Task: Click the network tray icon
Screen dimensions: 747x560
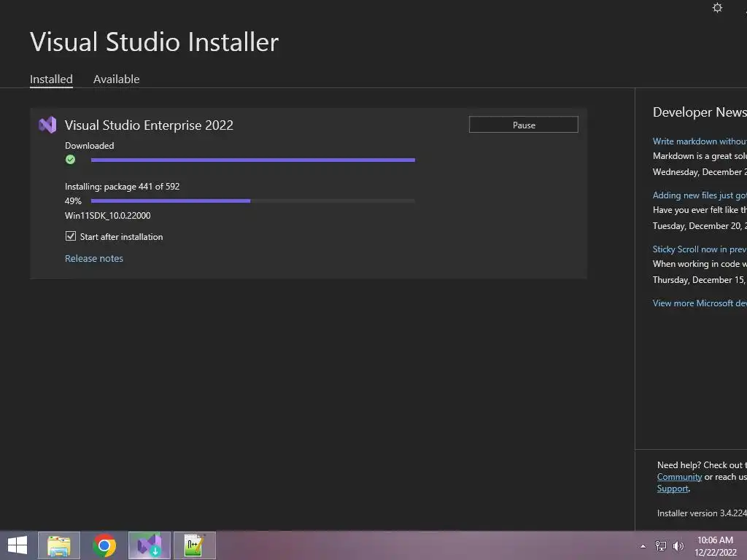Action: click(x=661, y=546)
